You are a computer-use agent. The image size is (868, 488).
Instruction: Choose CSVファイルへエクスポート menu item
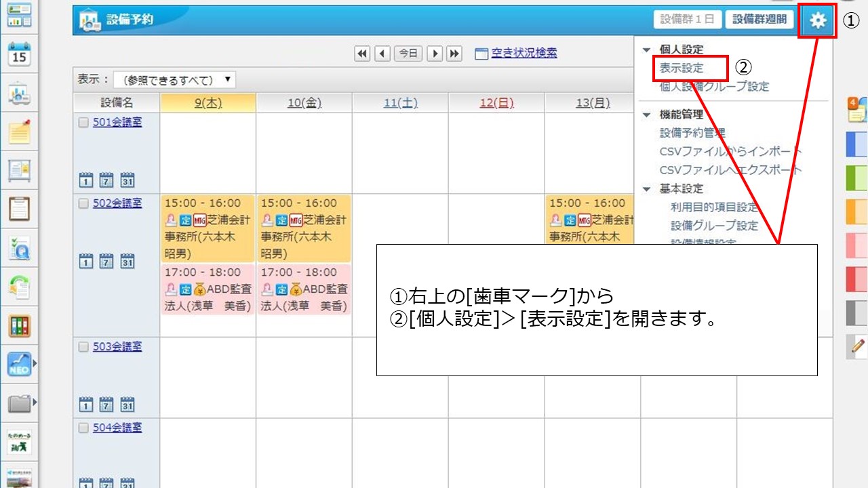tap(730, 170)
